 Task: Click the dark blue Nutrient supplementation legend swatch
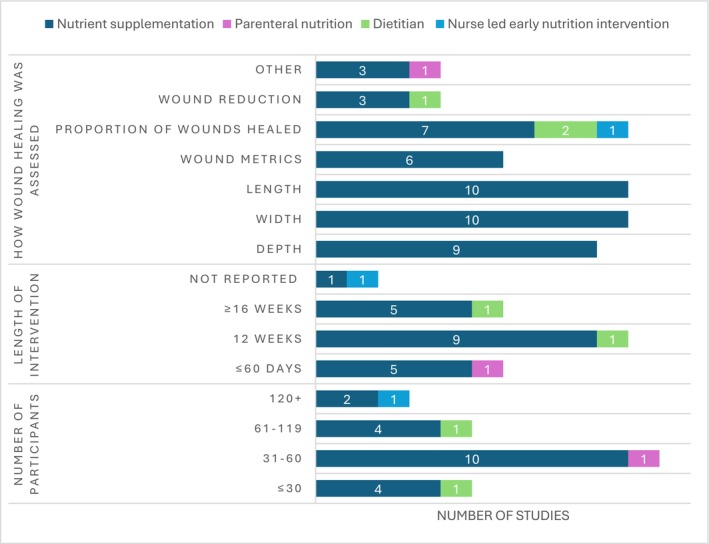click(19, 23)
